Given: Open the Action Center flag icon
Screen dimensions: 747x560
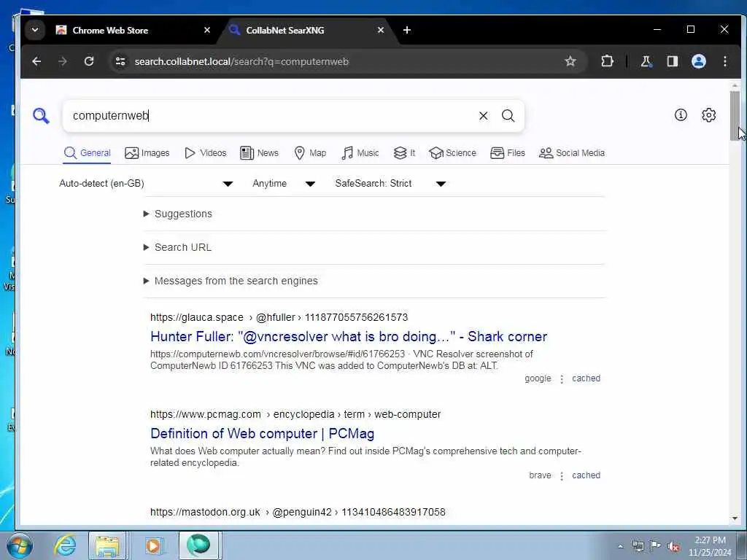Looking at the screenshot, I should [656, 546].
